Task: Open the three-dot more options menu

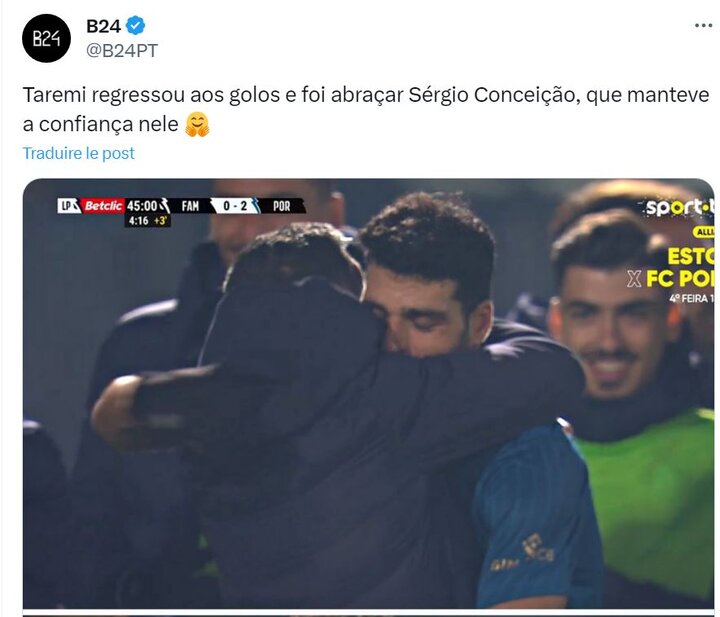Action: tap(703, 26)
